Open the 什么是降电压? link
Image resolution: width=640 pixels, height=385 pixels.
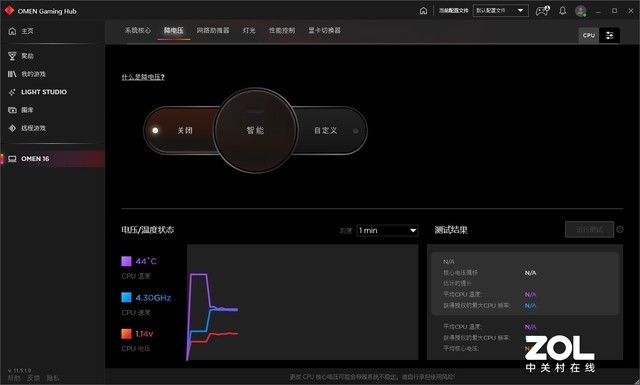143,77
